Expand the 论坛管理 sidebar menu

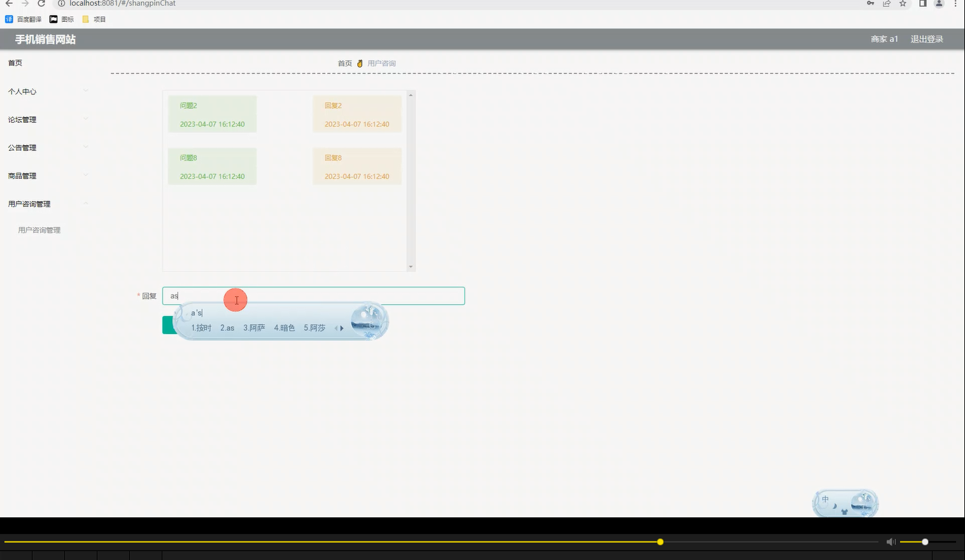[x=22, y=119]
